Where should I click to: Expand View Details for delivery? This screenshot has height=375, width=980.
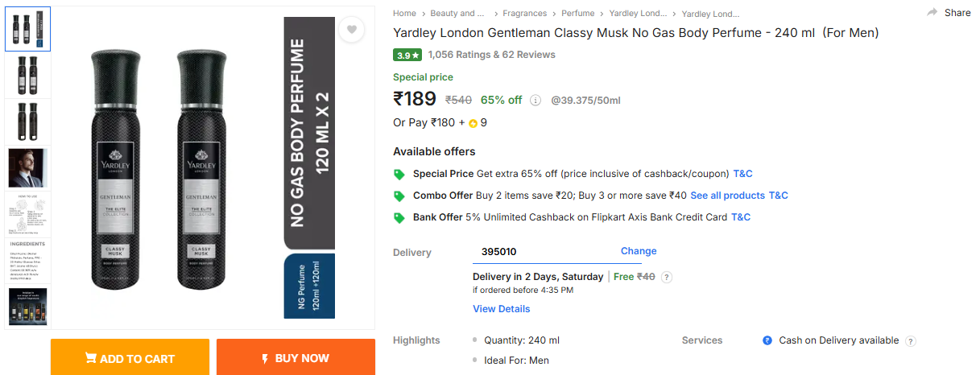(x=501, y=309)
